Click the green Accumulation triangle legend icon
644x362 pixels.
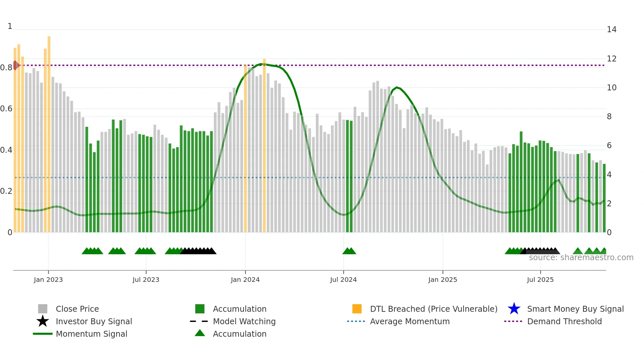click(200, 333)
